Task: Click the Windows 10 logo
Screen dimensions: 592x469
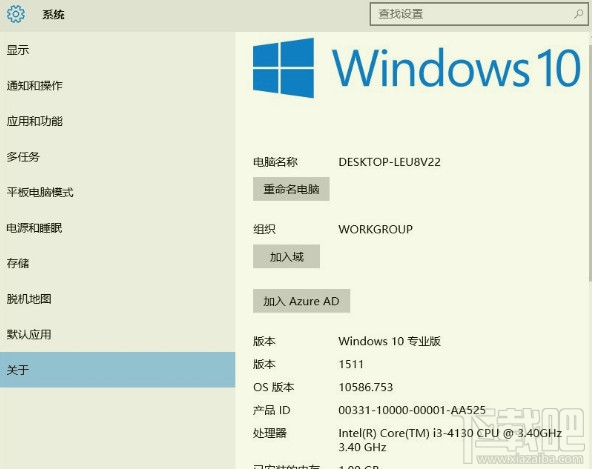Action: (x=417, y=68)
